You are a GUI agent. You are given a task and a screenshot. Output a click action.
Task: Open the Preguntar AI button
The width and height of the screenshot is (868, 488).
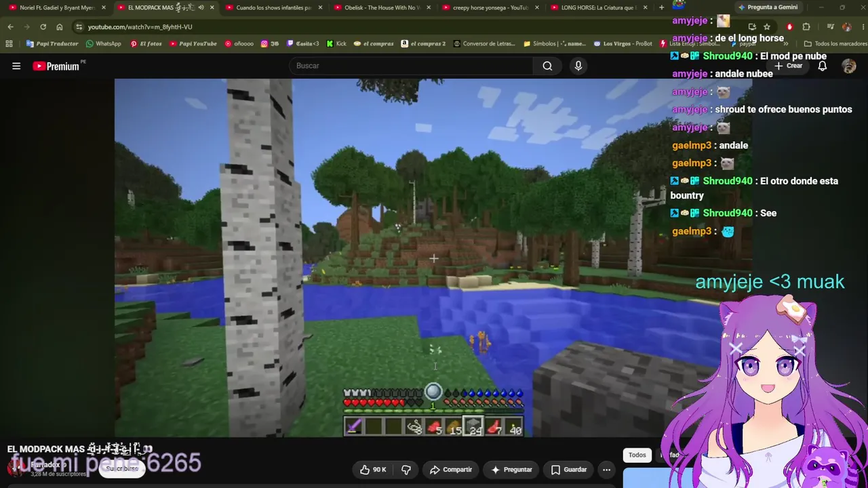[x=511, y=470]
